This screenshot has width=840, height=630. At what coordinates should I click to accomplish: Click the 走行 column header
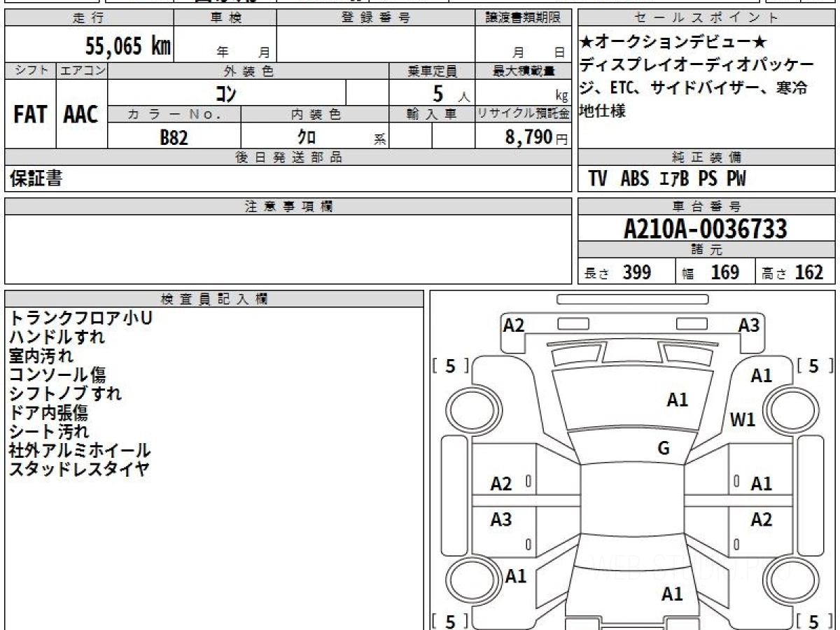(88, 18)
